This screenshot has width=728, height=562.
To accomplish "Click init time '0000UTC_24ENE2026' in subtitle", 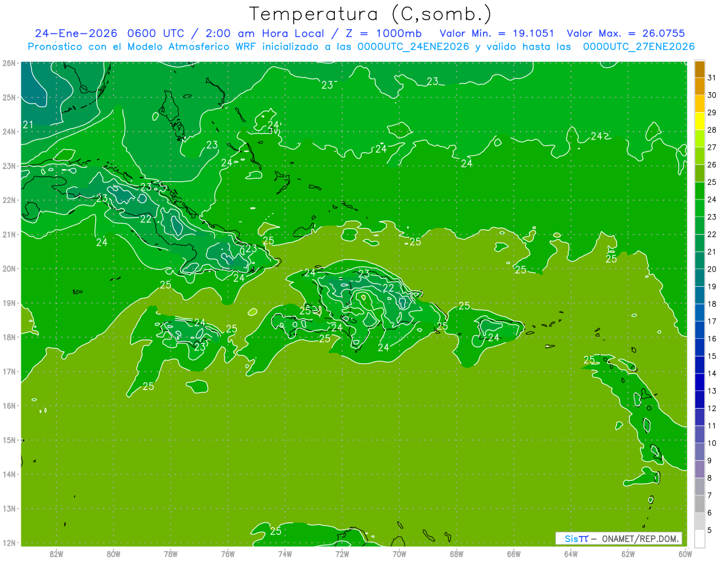I will (413, 47).
